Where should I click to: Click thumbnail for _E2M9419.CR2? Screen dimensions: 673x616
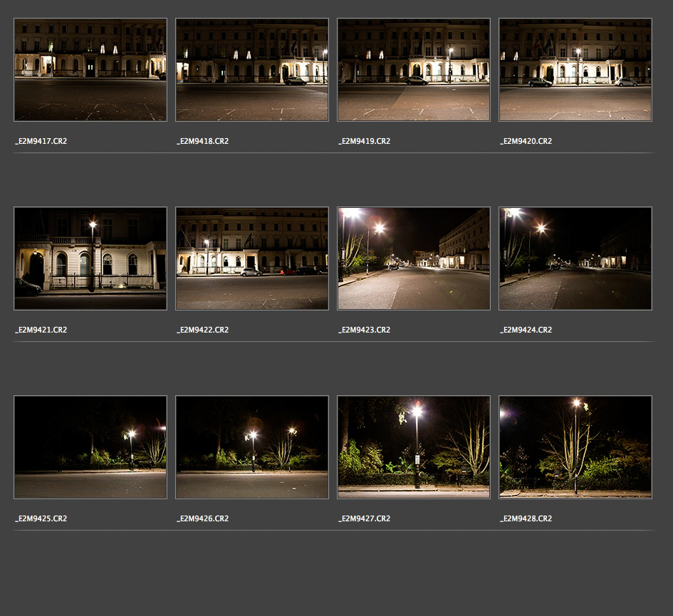pyautogui.click(x=414, y=70)
